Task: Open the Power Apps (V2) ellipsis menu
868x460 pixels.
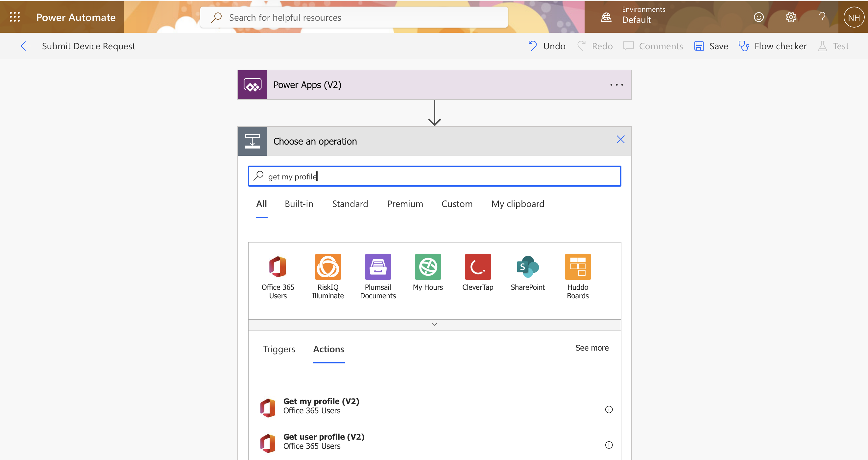Action: tap(616, 85)
